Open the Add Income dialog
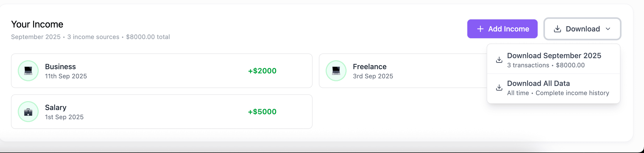The width and height of the screenshot is (644, 153). pyautogui.click(x=502, y=29)
